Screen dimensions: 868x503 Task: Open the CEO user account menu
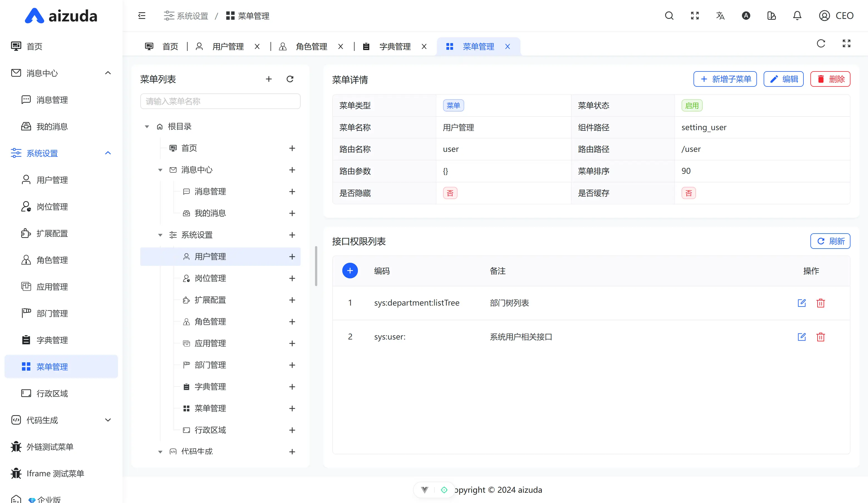(x=836, y=16)
